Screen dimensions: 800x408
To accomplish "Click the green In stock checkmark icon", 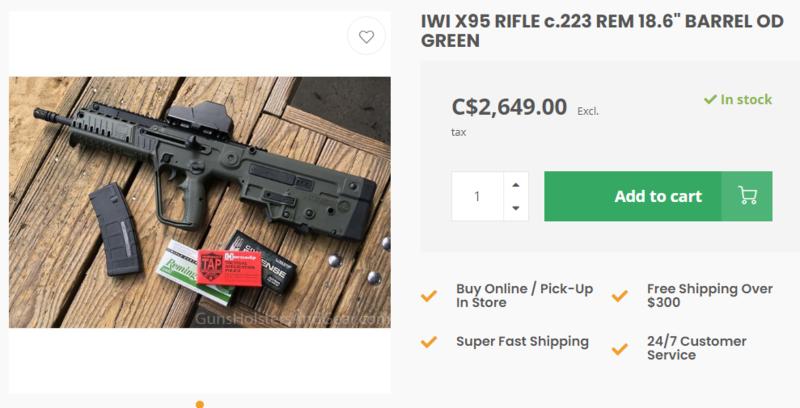I will (x=710, y=100).
